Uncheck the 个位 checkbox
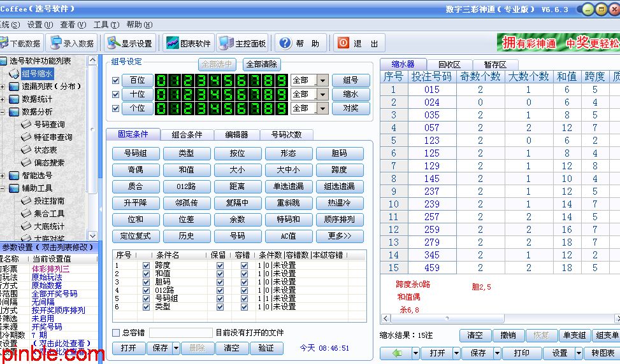Viewport: 620px width, 364px height. pyautogui.click(x=115, y=108)
